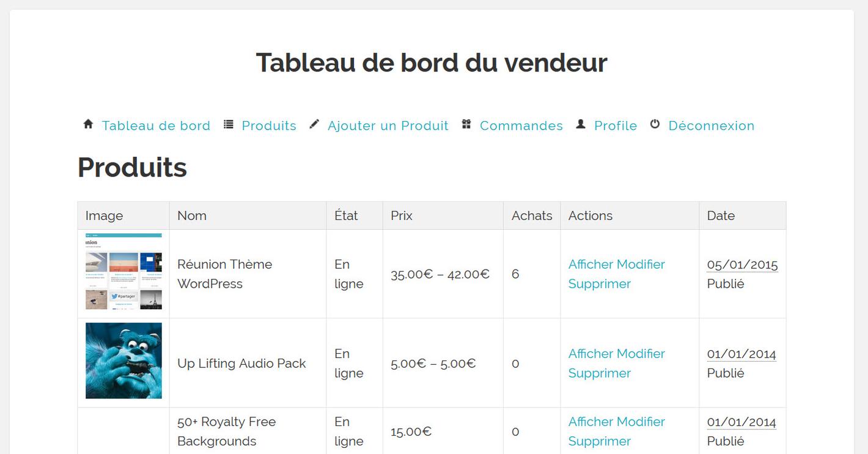The image size is (868, 454).
Task: Click the gift icon beside Commandes
Action: point(466,124)
